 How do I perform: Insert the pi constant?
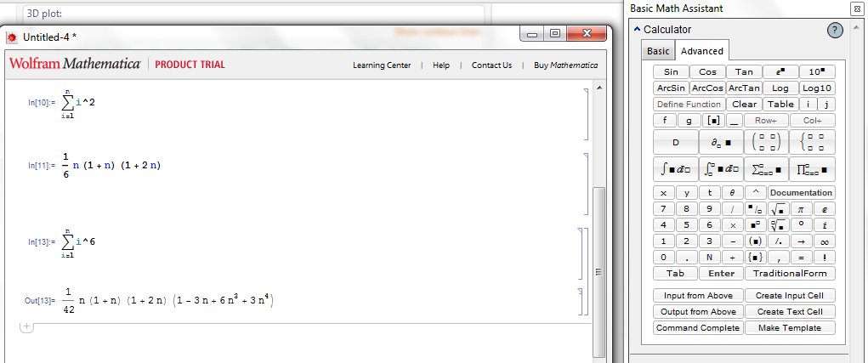point(801,209)
